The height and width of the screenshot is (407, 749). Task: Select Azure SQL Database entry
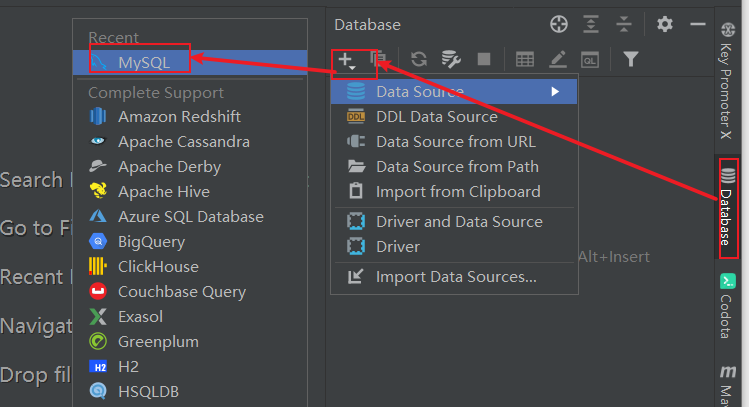(x=190, y=217)
